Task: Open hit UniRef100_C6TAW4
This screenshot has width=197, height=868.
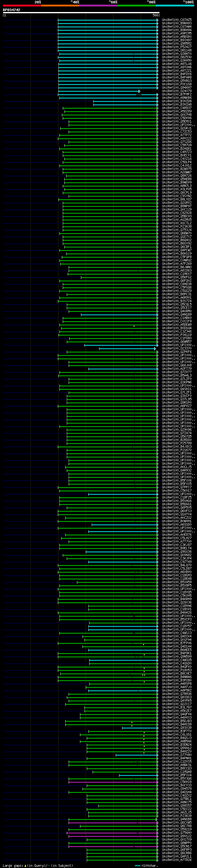Action: click(176, 26)
